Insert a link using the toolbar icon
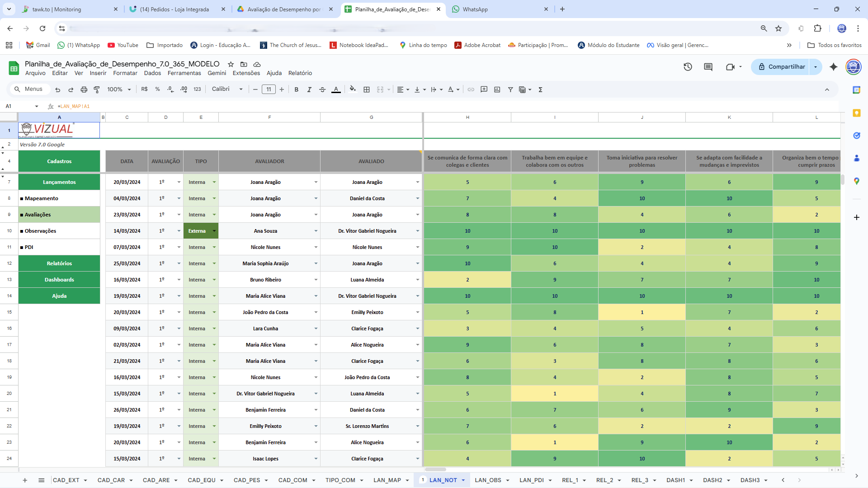The image size is (868, 488). [x=471, y=89]
